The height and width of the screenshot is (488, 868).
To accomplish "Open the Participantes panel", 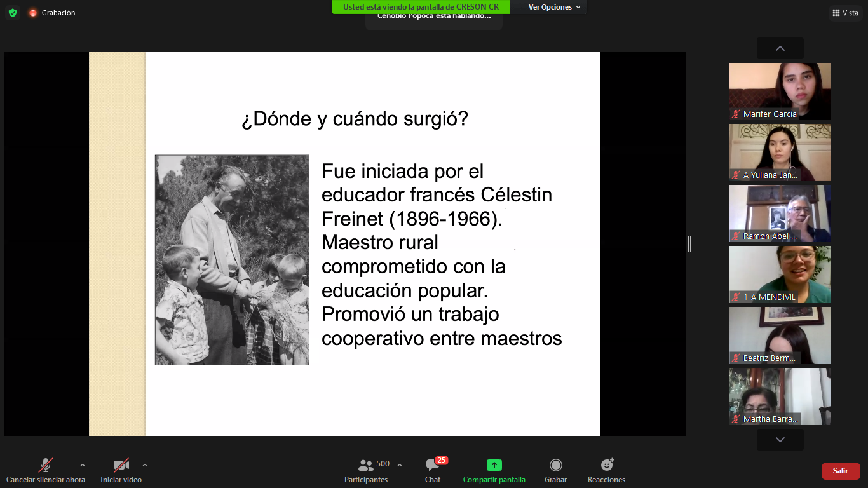I will pyautogui.click(x=366, y=471).
